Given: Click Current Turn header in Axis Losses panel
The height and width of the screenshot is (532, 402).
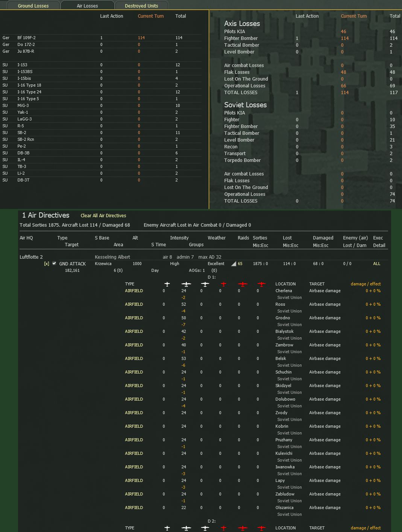Looking at the screenshot, I should point(354,16).
